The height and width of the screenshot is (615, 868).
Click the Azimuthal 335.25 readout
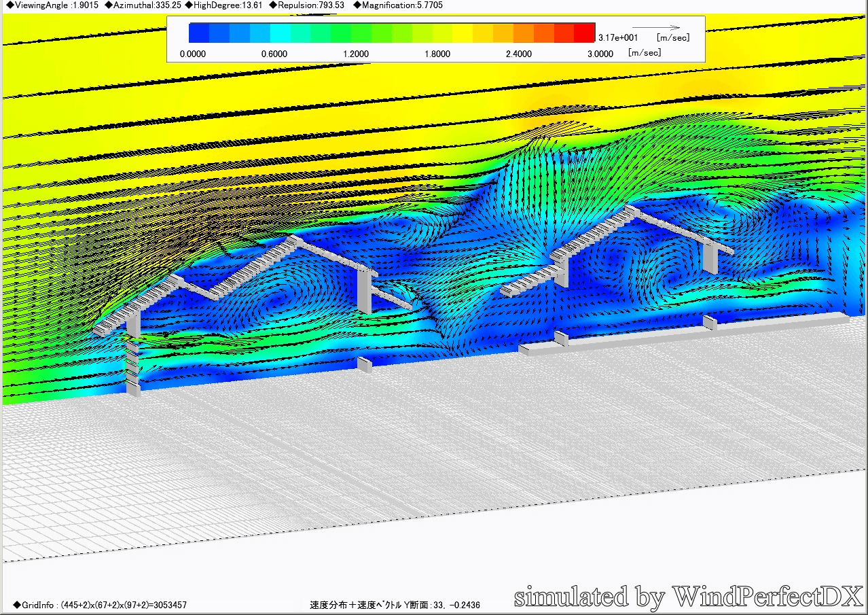tap(143, 5)
